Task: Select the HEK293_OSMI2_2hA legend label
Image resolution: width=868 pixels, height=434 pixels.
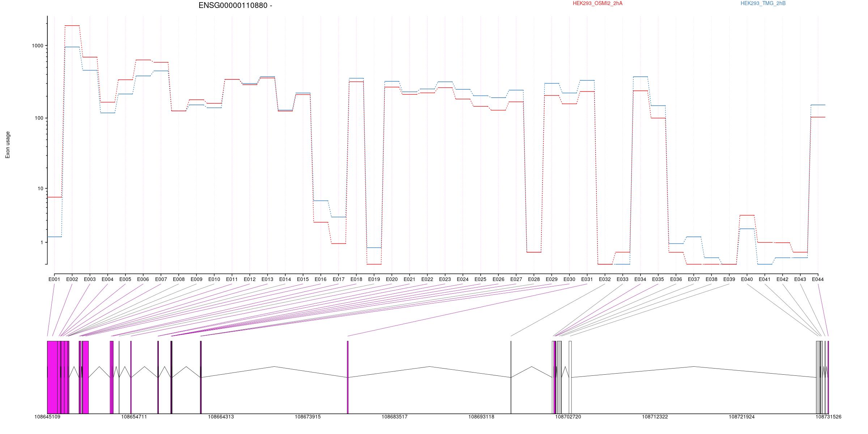Action: pos(597,3)
